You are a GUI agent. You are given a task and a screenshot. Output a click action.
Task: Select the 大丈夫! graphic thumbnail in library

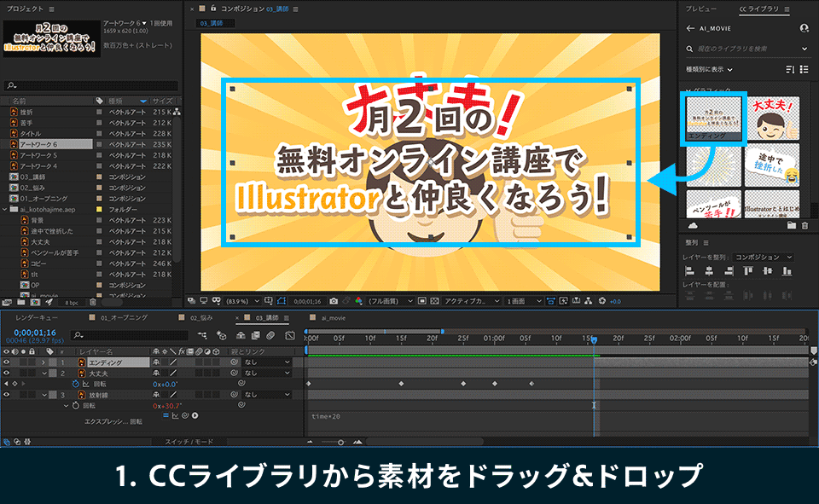(x=772, y=119)
